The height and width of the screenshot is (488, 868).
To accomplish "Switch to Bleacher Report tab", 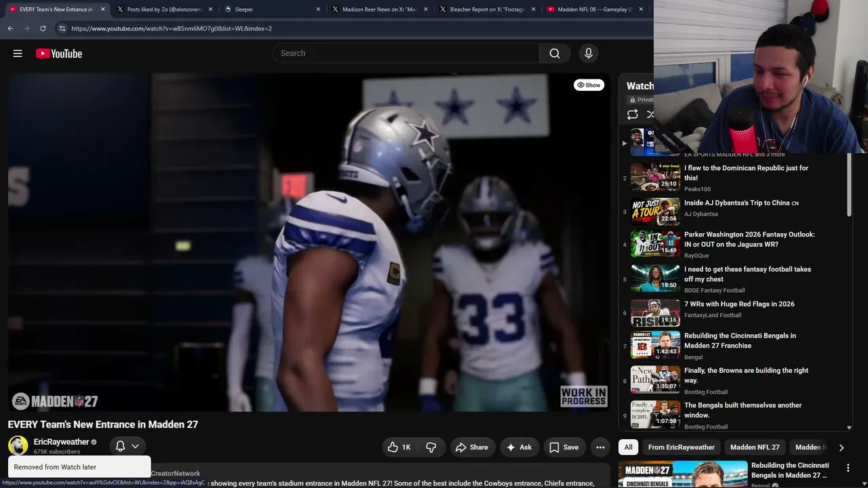I will click(487, 9).
